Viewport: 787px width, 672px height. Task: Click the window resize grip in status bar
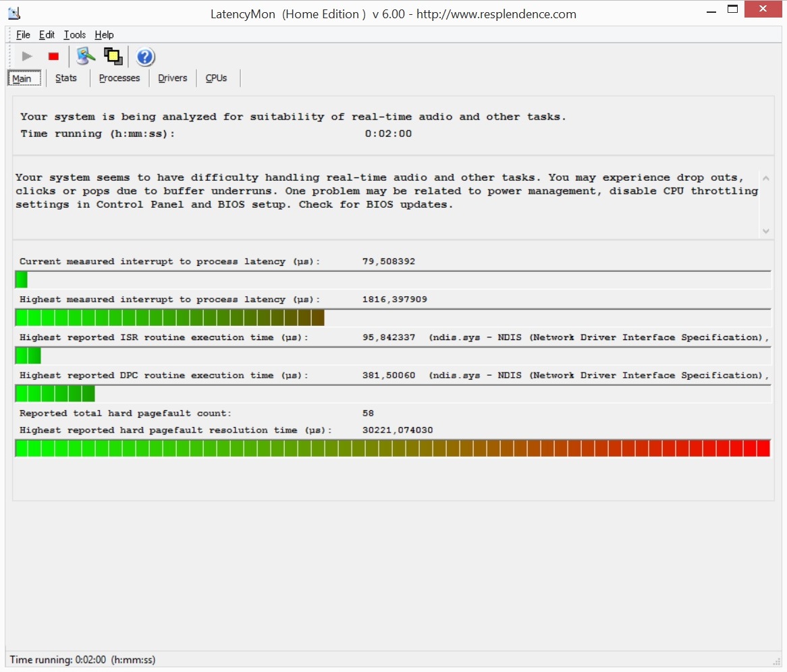pyautogui.click(x=777, y=661)
